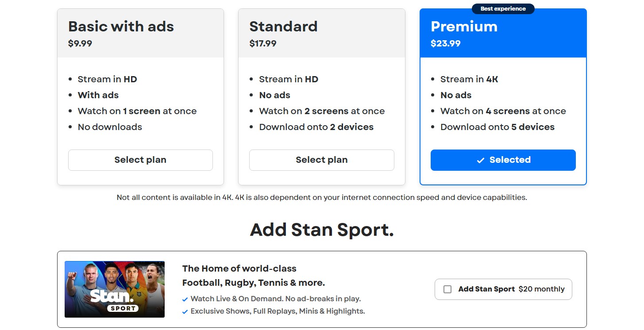Click the Basic with ads plan heading
The height and width of the screenshot is (330, 644).
121,27
